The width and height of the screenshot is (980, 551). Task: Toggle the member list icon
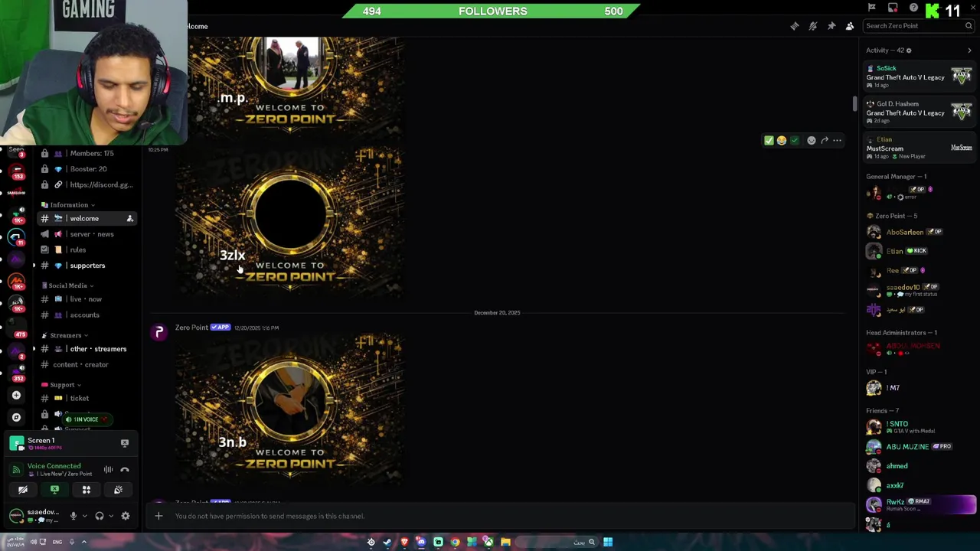[850, 26]
